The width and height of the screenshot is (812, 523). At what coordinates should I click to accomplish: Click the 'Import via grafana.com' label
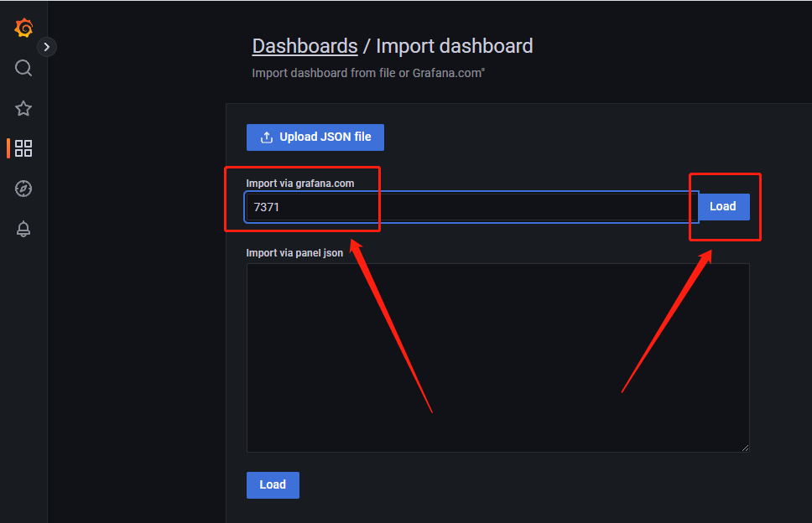299,183
